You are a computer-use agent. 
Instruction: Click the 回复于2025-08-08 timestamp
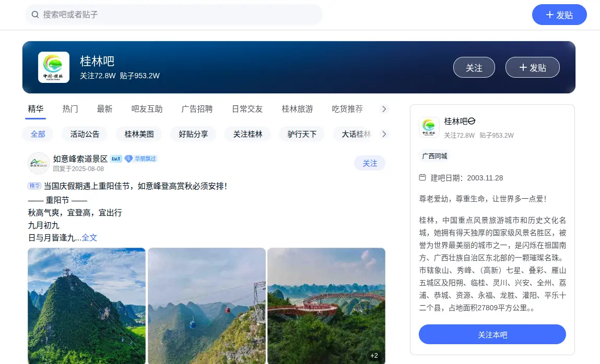(x=78, y=169)
